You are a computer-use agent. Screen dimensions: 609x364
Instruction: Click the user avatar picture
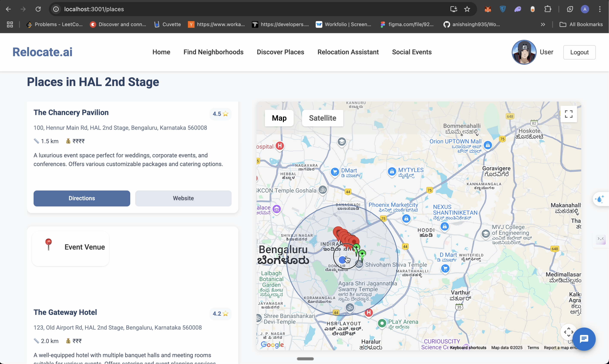click(524, 52)
